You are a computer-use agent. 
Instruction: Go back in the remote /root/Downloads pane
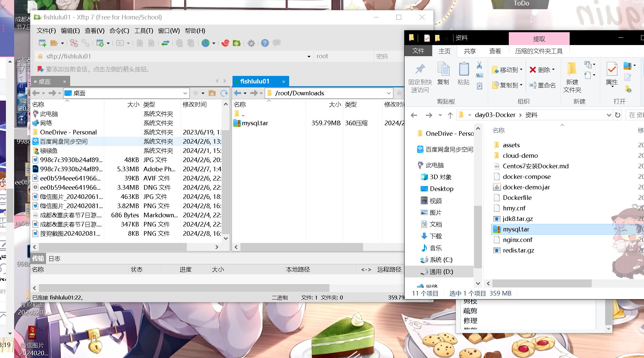pos(237,93)
